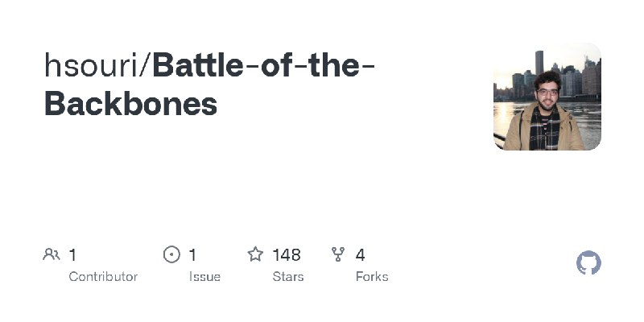The width and height of the screenshot is (644, 322).
Task: Open the GitHub Octocat logo
Action: (x=588, y=262)
